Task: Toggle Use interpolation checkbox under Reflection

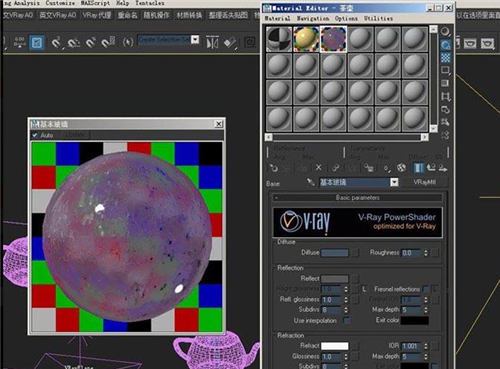Action: (347, 321)
